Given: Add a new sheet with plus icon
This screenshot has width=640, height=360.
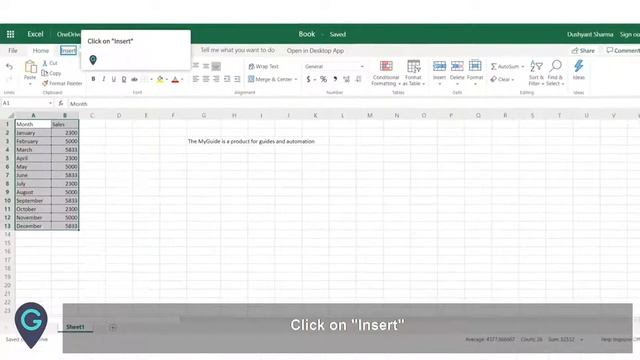Looking at the screenshot, I should (113, 327).
